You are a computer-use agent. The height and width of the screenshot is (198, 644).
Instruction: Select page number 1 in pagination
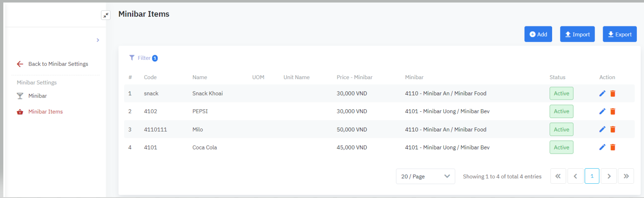coord(592,176)
